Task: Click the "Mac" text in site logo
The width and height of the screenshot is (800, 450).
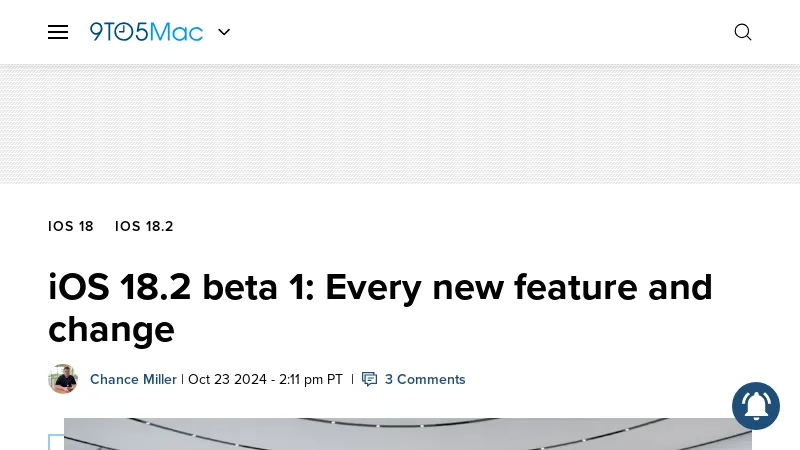Action: (177, 32)
